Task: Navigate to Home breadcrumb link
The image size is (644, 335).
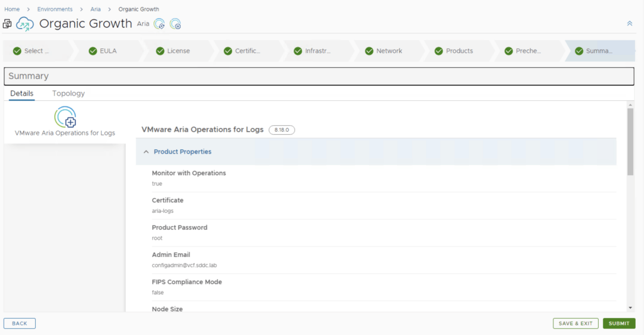Action: pos(12,9)
